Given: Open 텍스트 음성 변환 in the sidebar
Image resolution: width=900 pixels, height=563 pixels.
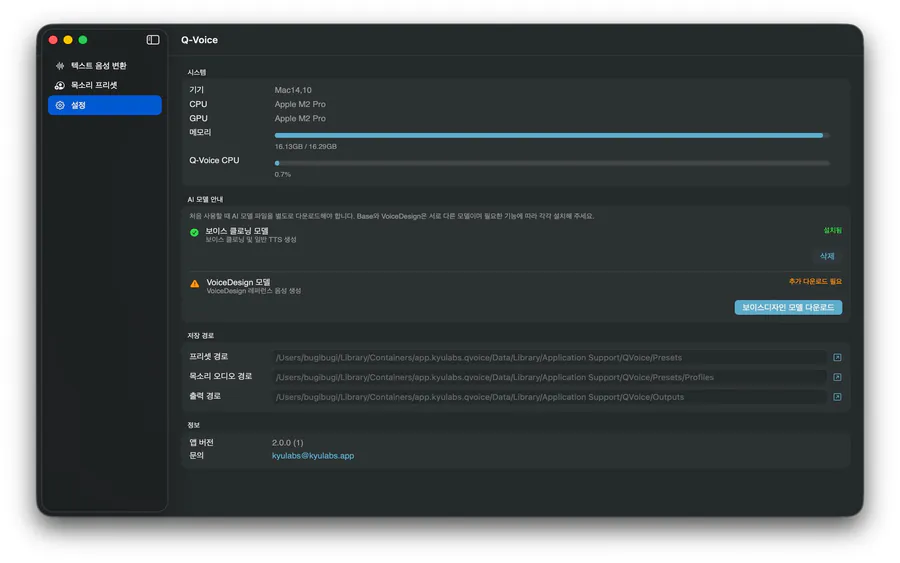Looking at the screenshot, I should point(104,65).
